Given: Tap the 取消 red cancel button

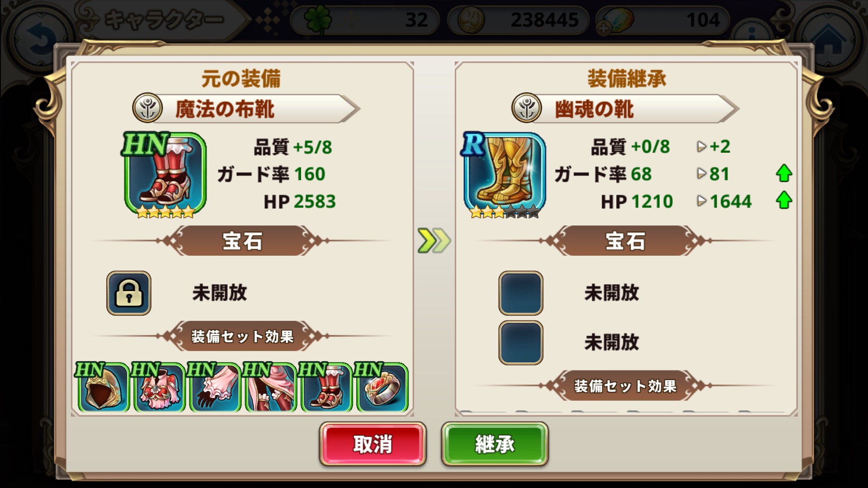Looking at the screenshot, I should pos(373,444).
